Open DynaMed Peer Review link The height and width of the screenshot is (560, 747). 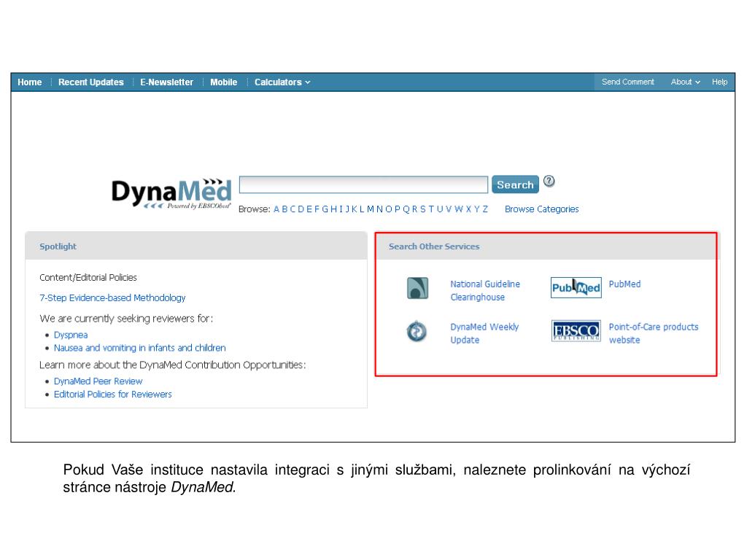pos(98,381)
